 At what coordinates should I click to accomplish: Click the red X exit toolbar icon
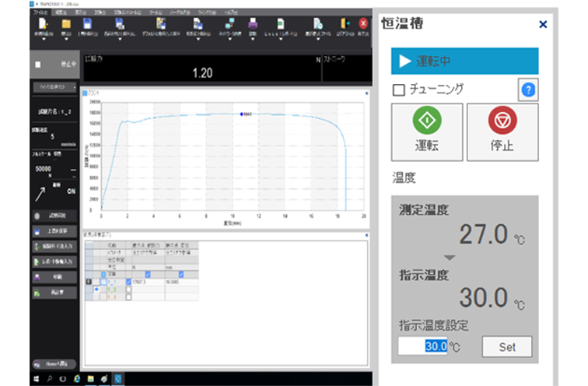(x=363, y=23)
